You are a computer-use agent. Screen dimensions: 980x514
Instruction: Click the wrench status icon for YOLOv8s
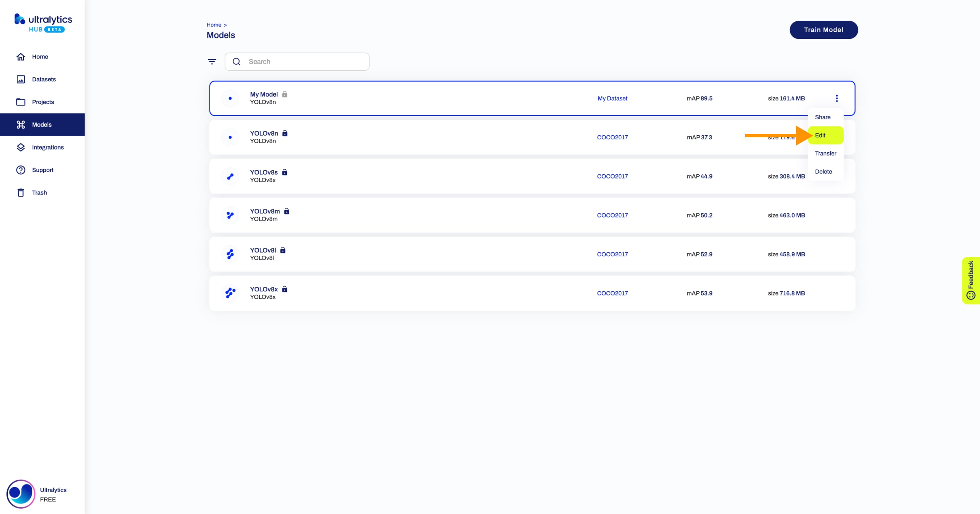coord(229,175)
